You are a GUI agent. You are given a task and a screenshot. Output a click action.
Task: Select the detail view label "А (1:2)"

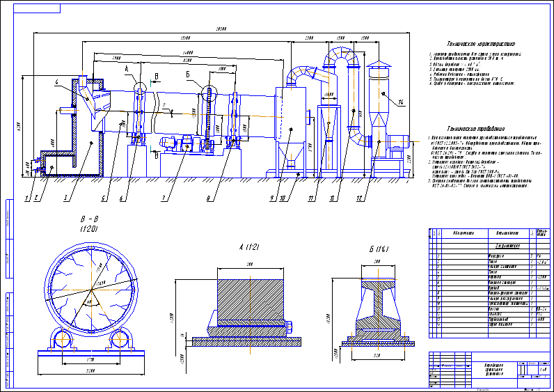(x=248, y=247)
